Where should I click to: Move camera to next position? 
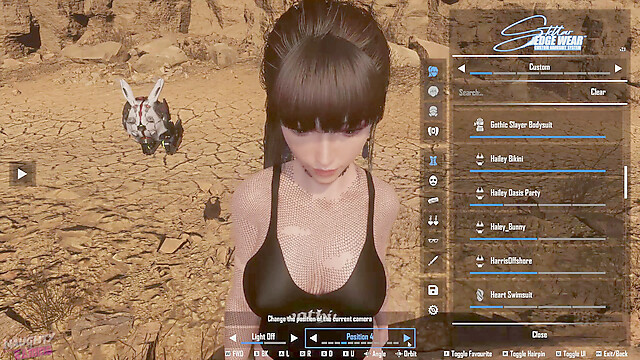click(407, 338)
